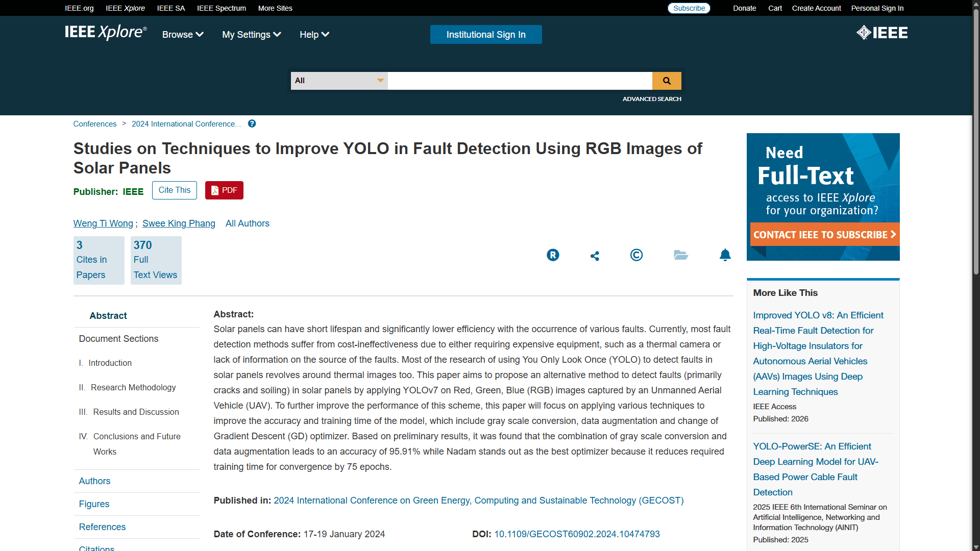980x551 pixels.
Task: Click the orange search magnifier button
Action: (x=667, y=81)
